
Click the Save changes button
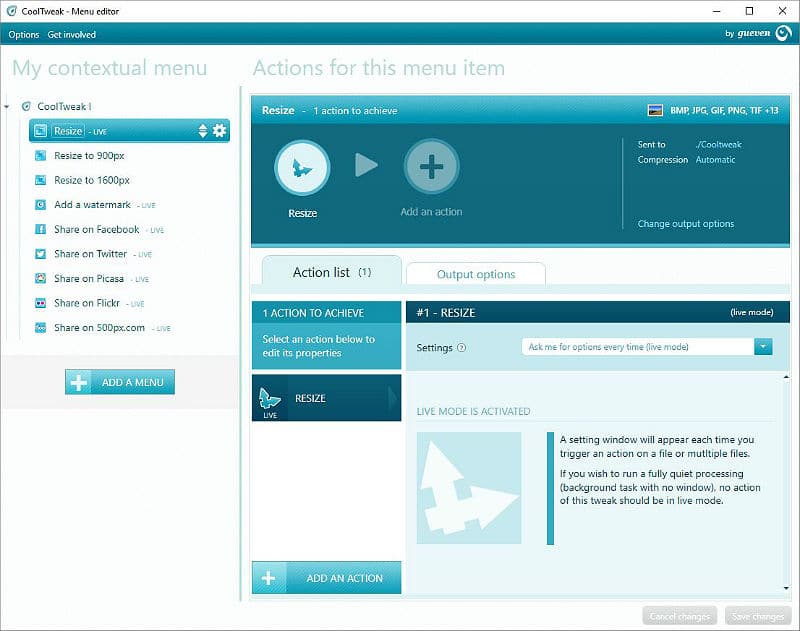point(758,616)
